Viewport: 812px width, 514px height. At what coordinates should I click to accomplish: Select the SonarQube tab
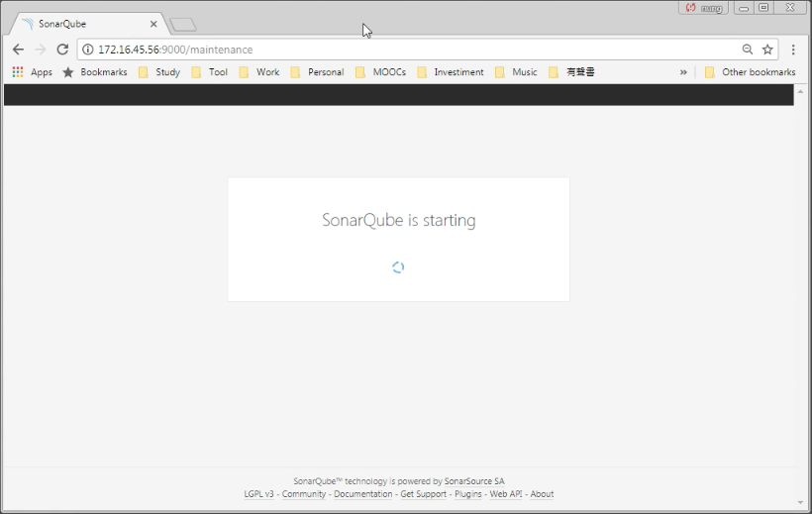(x=88, y=24)
